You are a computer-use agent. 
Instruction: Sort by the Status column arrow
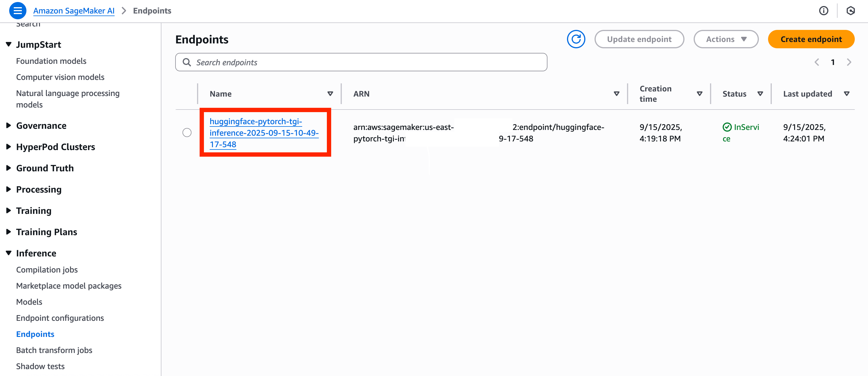pyautogui.click(x=760, y=94)
